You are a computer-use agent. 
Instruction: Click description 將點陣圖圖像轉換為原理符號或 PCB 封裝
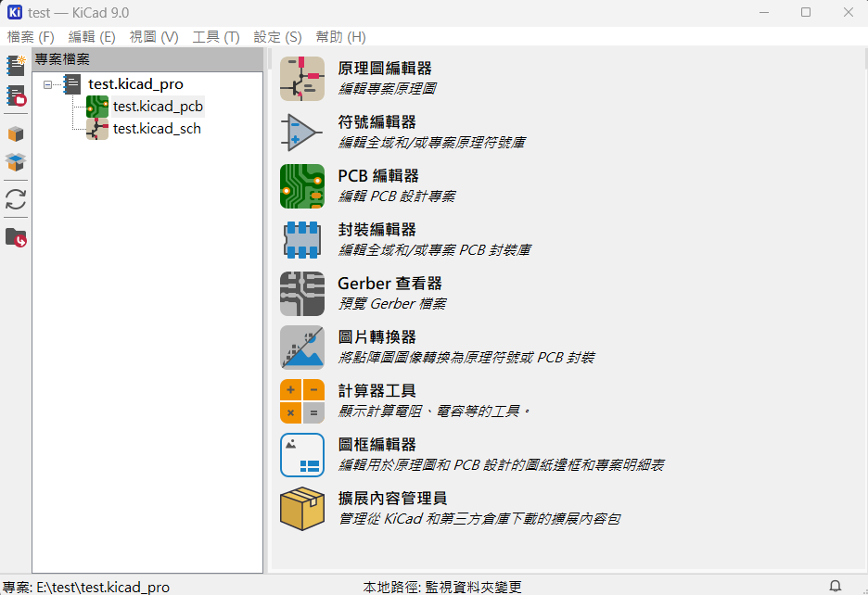coord(466,357)
